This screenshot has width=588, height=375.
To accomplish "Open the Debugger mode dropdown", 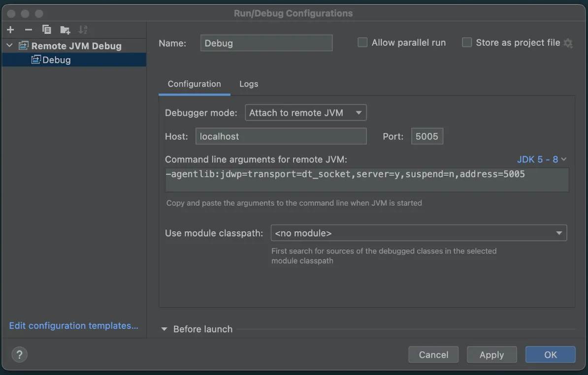I will pyautogui.click(x=305, y=113).
